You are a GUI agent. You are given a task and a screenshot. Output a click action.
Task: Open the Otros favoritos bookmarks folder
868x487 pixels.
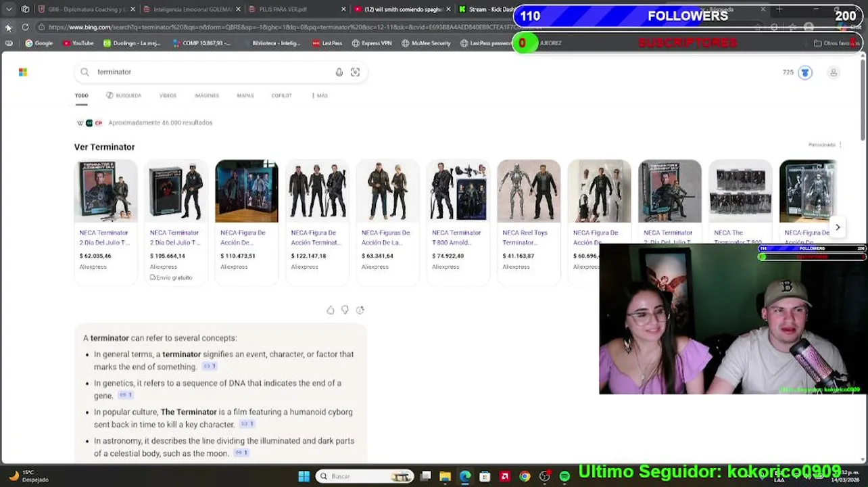[836, 43]
